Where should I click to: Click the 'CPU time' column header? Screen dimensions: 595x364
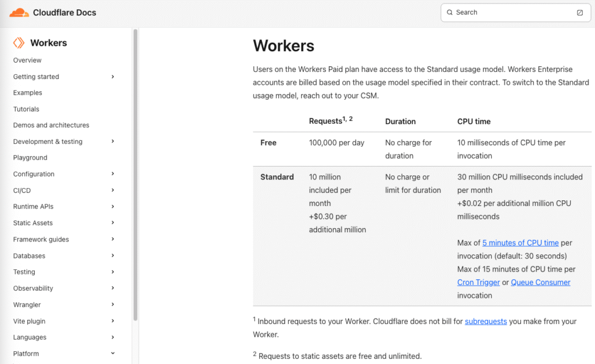coord(474,121)
